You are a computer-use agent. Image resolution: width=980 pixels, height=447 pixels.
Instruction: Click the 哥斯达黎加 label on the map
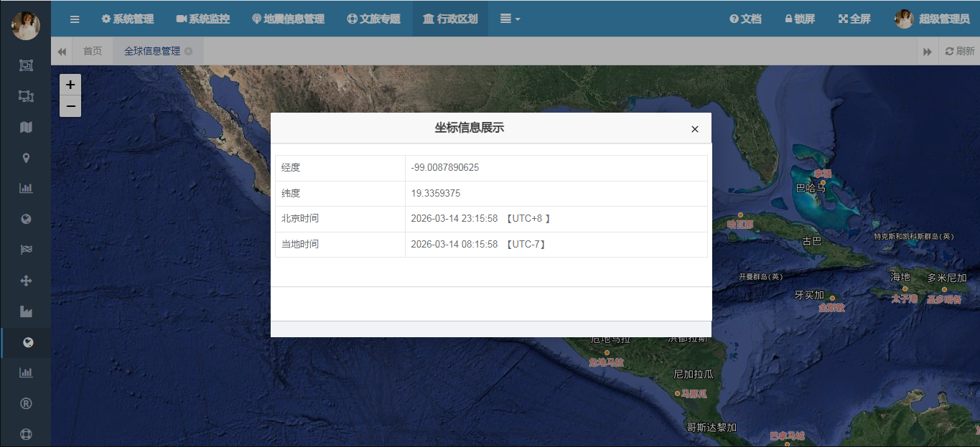click(711, 428)
